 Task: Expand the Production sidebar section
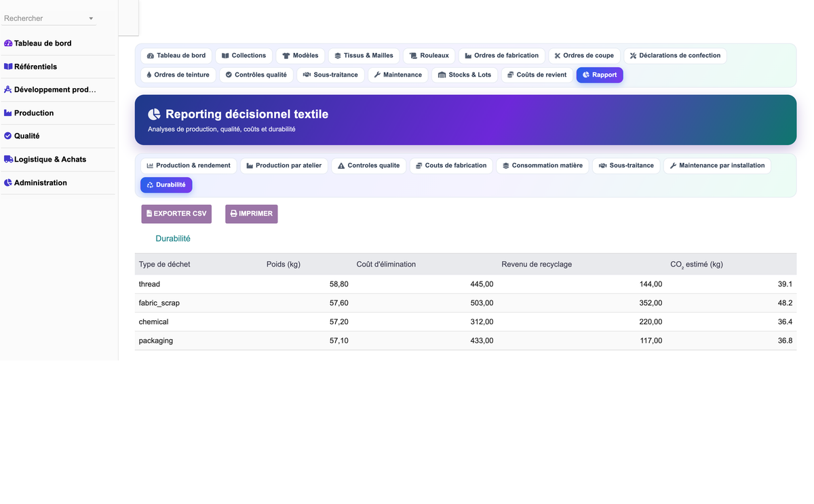click(58, 113)
